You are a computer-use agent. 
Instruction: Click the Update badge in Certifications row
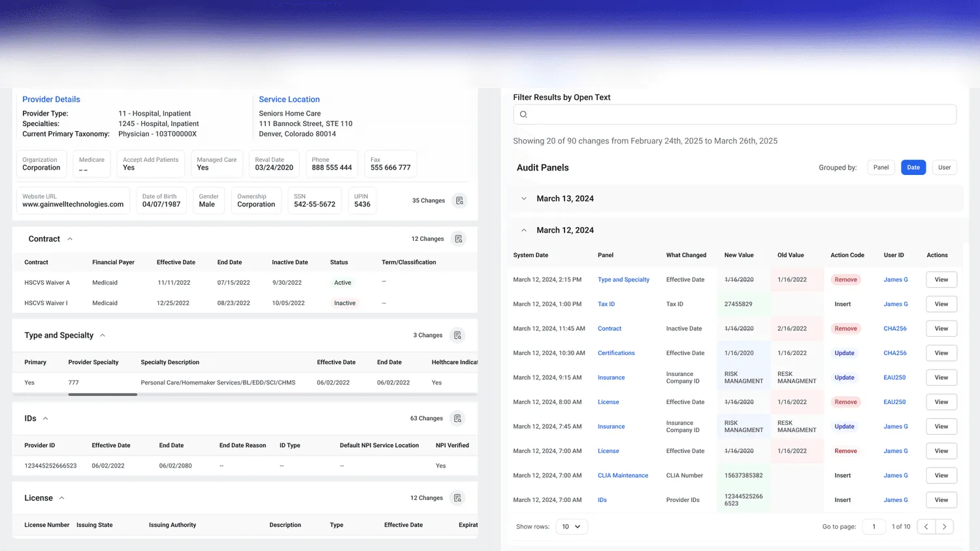click(x=844, y=353)
